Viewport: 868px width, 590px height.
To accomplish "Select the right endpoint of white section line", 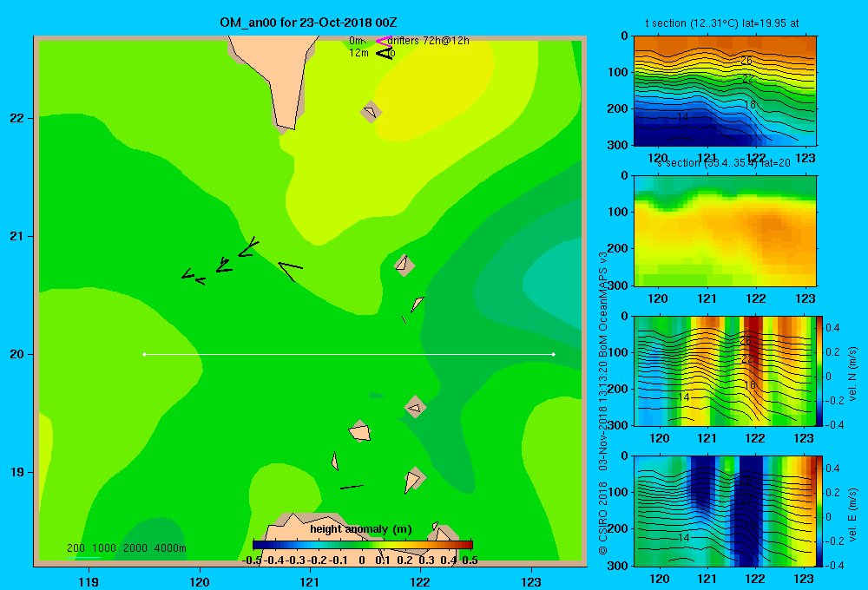I will click(554, 354).
